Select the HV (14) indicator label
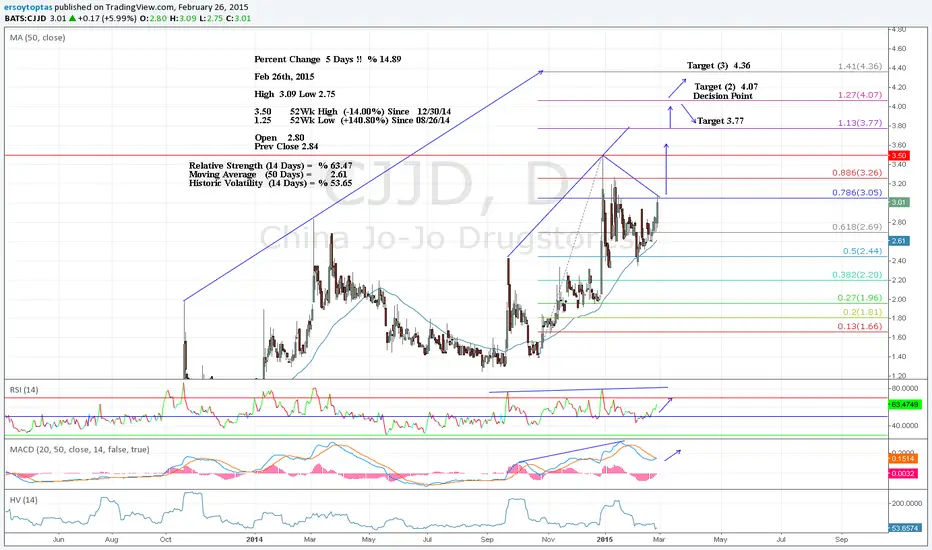 tap(23, 500)
